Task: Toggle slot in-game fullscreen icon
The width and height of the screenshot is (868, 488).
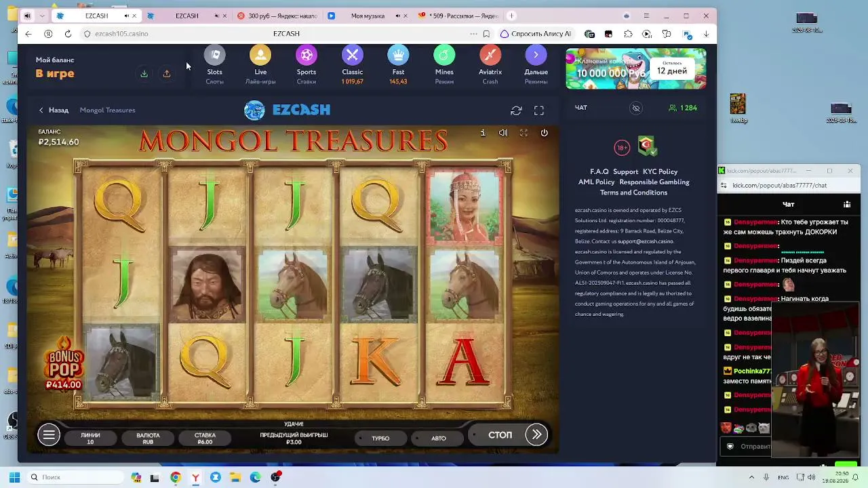Action: pos(524,133)
